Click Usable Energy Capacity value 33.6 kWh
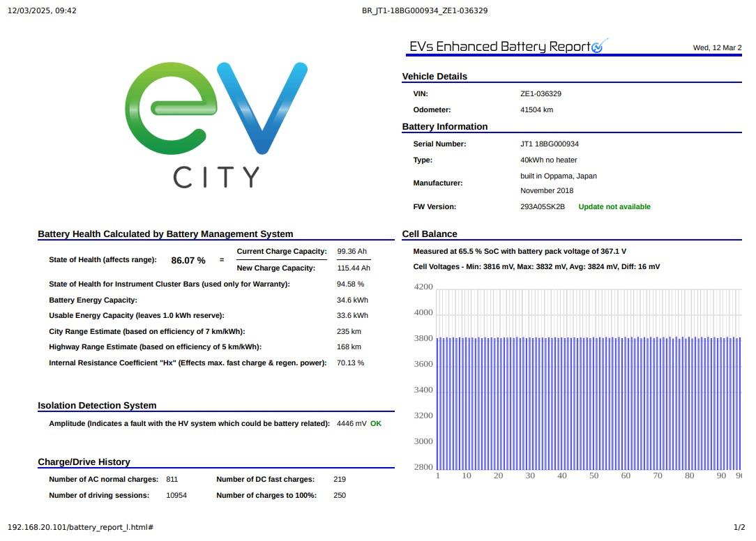The image size is (756, 541). pyautogui.click(x=352, y=315)
